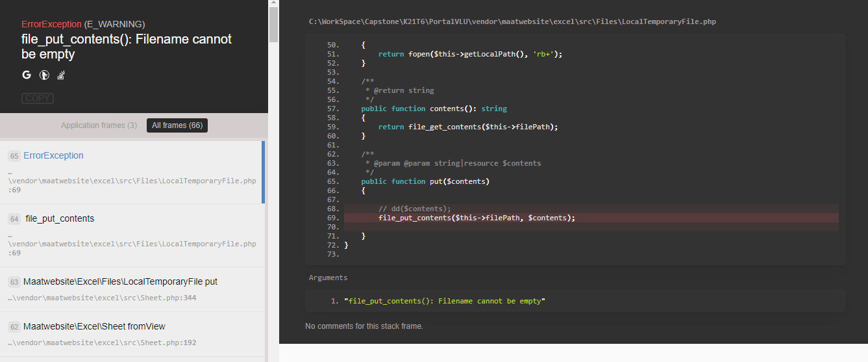Viewport: 868px width, 362px height.
Task: Click '@return string' comment line
Action: point(400,90)
